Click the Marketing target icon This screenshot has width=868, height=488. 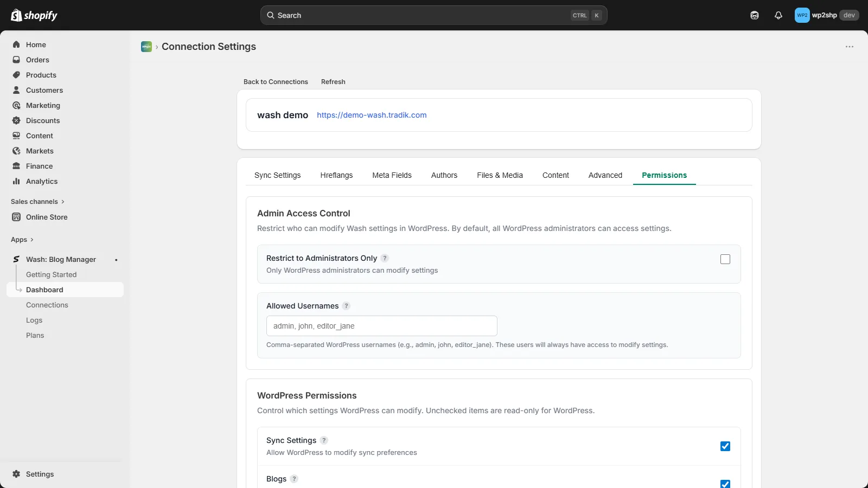pyautogui.click(x=16, y=105)
